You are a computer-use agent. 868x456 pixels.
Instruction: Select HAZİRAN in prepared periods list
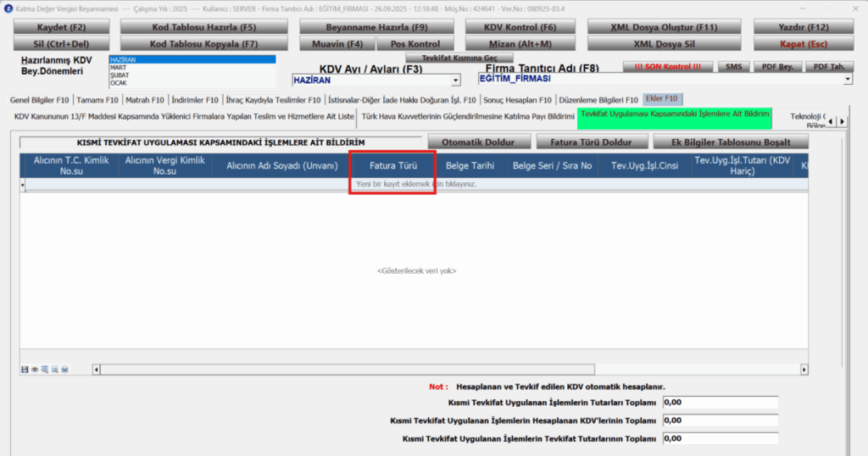(192, 59)
